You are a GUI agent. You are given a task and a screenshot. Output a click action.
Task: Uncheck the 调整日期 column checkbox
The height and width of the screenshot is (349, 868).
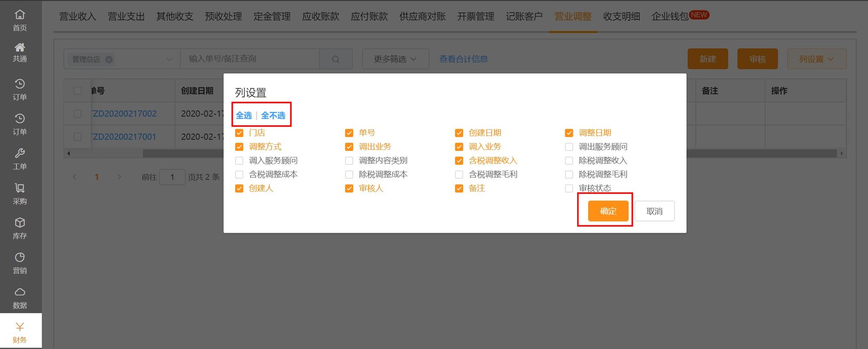coord(569,133)
